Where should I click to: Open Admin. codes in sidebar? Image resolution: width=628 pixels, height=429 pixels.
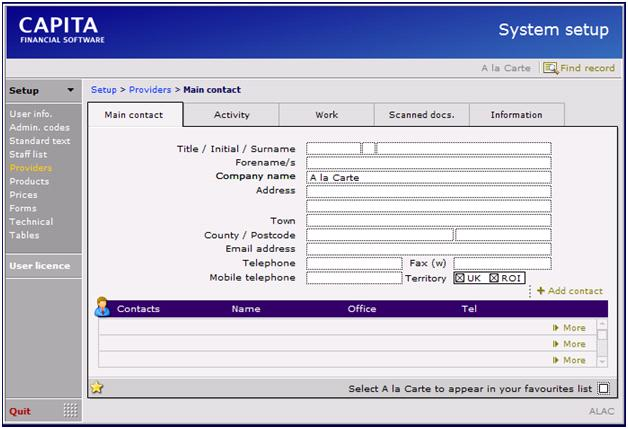coord(40,127)
